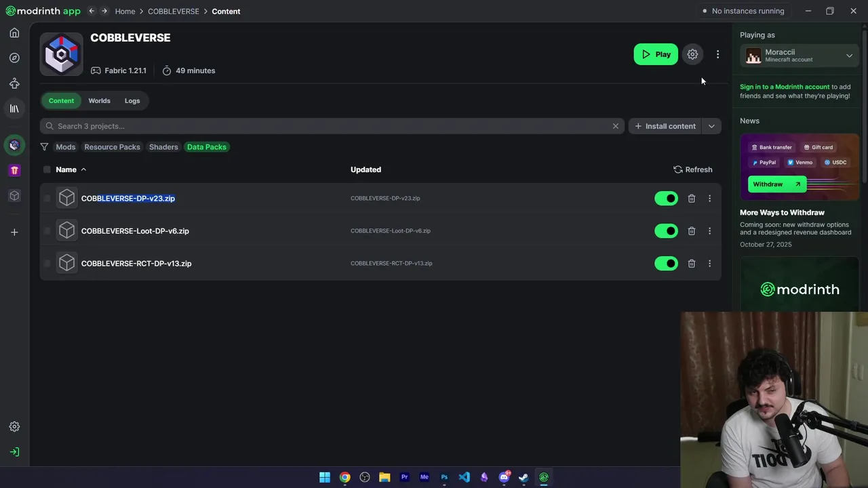Open the Library icon in the sidebar
This screenshot has height=488, width=868.
[14, 108]
